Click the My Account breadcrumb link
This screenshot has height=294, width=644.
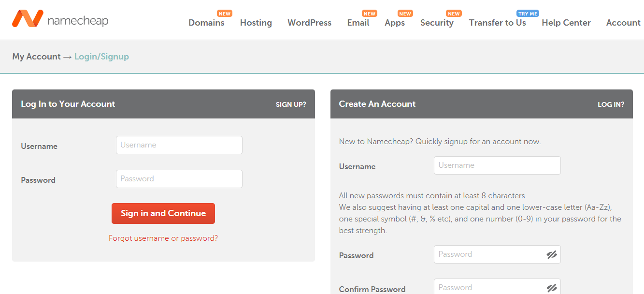36,57
